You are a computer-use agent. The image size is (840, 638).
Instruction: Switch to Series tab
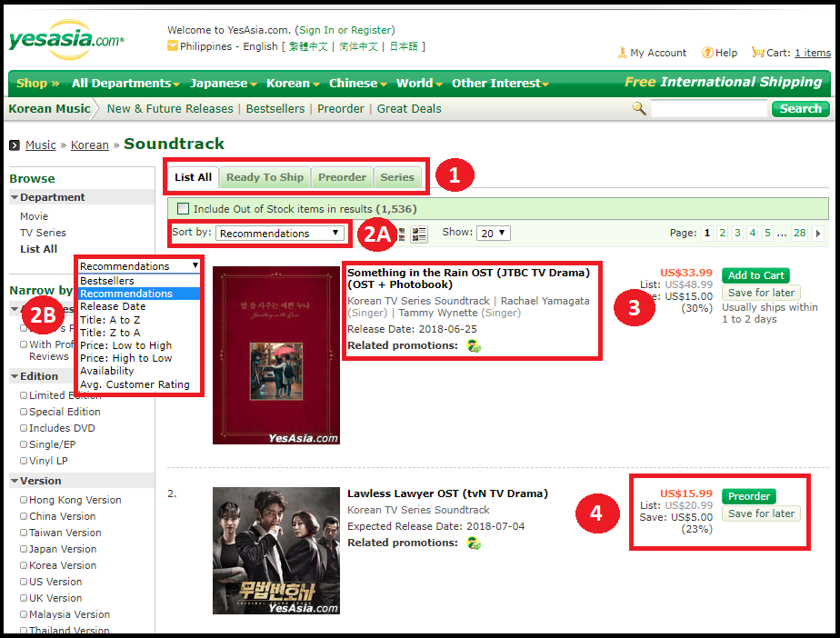pyautogui.click(x=397, y=177)
